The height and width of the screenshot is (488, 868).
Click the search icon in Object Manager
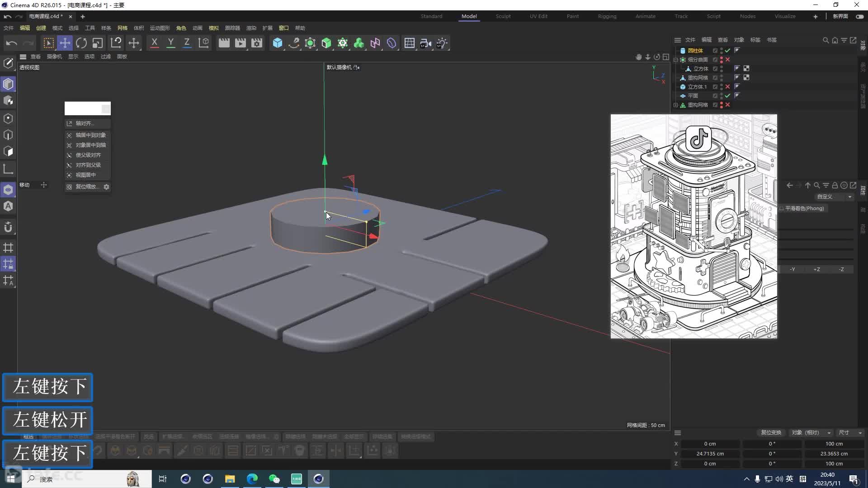pyautogui.click(x=826, y=40)
